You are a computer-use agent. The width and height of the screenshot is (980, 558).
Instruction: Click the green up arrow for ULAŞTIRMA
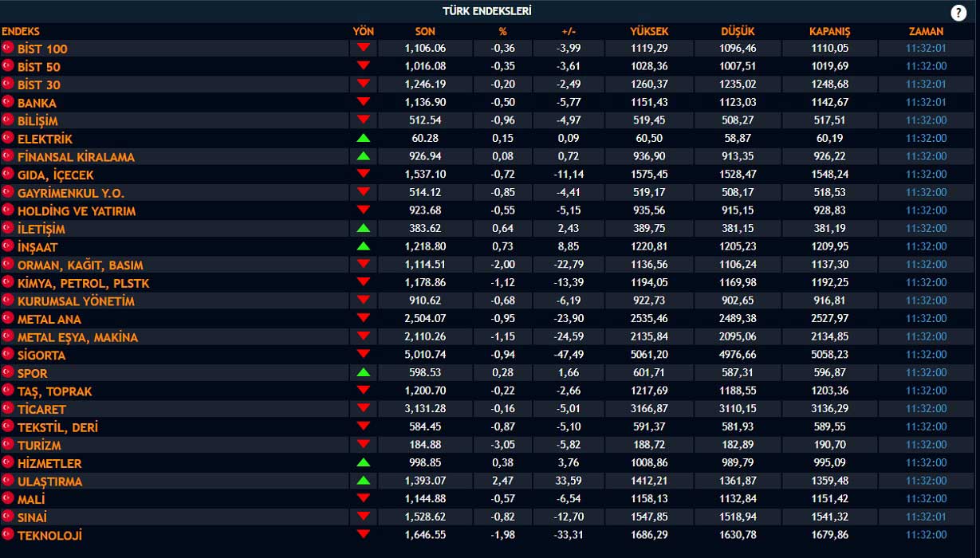[x=364, y=481]
